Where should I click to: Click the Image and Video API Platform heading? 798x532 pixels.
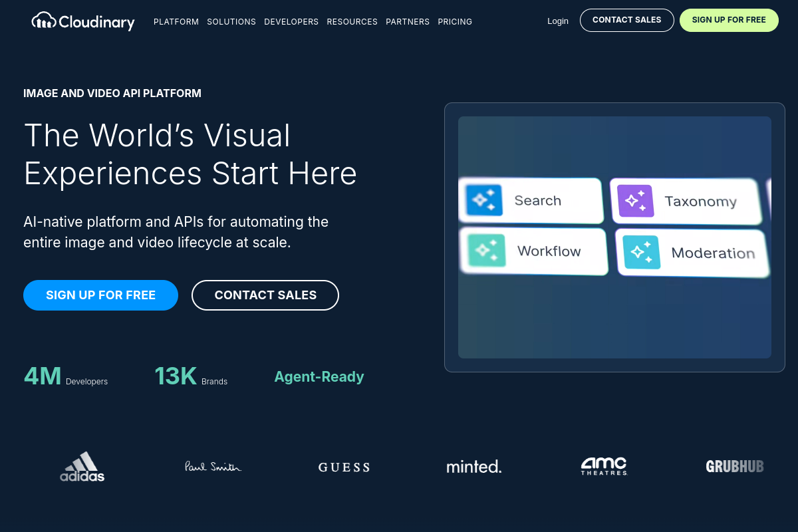pos(112,94)
